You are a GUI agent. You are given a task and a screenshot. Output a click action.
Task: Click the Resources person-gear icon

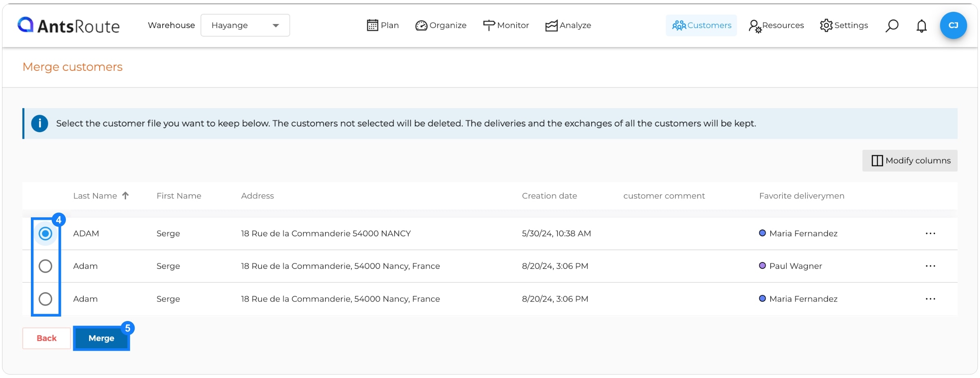(x=755, y=26)
